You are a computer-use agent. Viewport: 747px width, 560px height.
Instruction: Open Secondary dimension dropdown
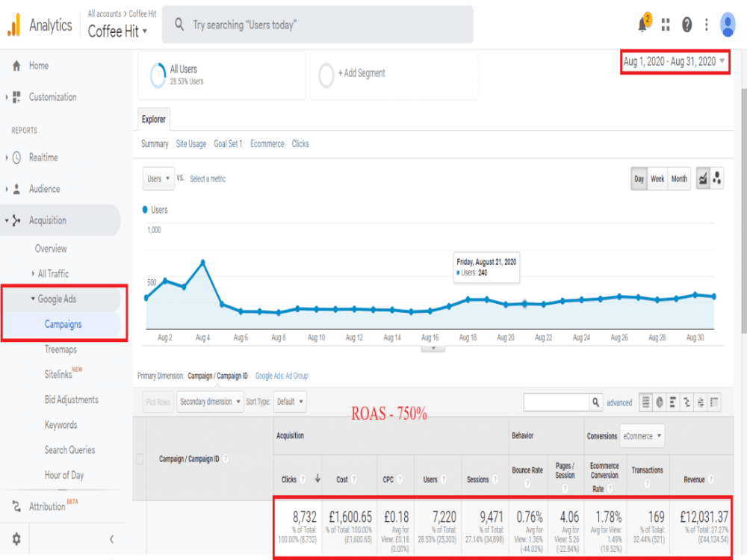click(210, 402)
